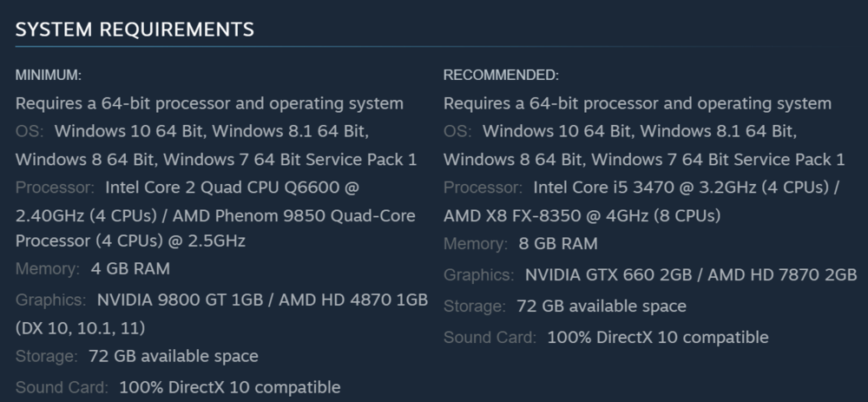
Task: Click the minimum Sound Card label
Action: pyautogui.click(x=62, y=387)
